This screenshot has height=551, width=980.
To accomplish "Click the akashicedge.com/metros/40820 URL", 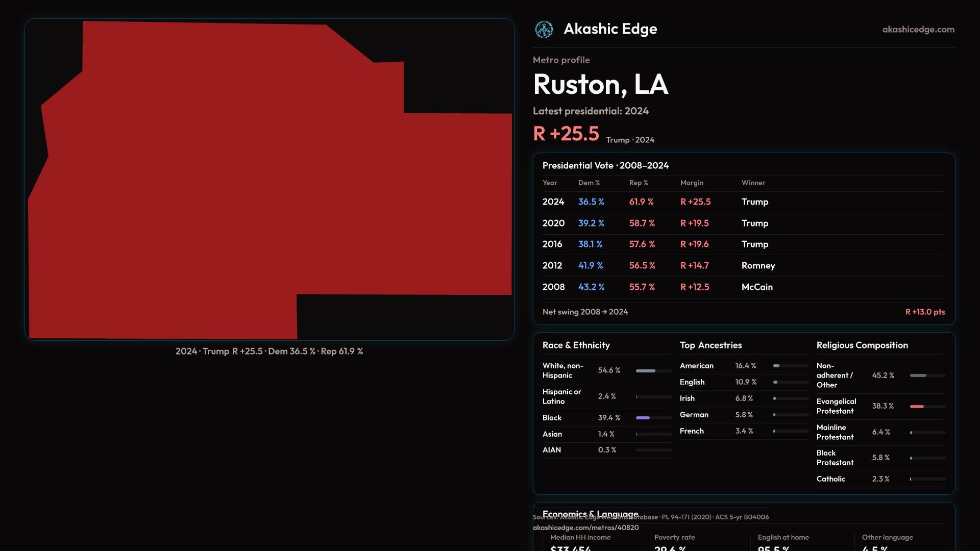I will [x=585, y=528].
